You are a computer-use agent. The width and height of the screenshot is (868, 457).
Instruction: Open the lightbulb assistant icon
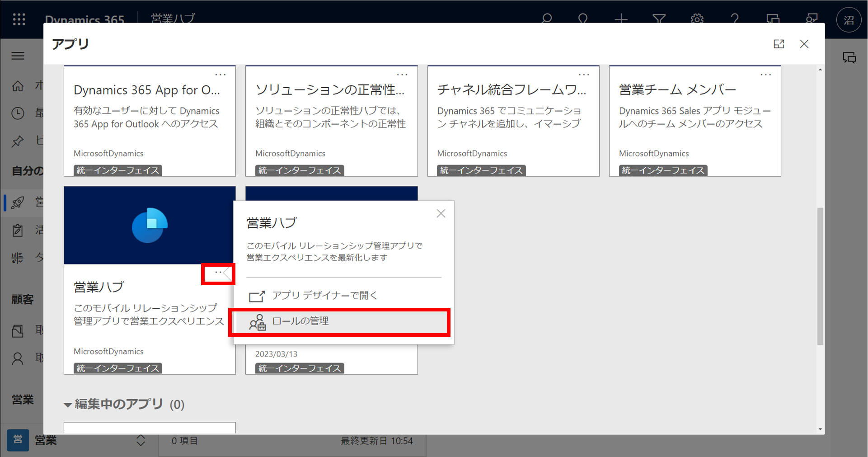[583, 19]
